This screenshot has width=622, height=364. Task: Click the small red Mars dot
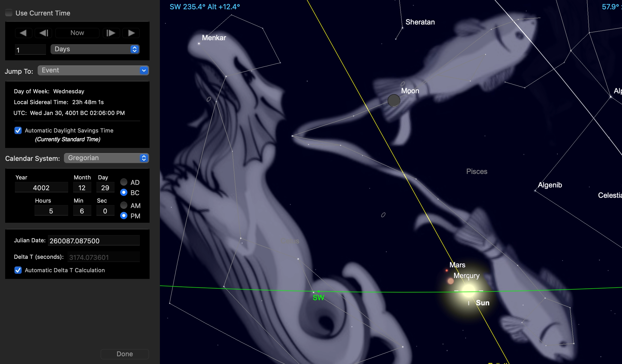pyautogui.click(x=447, y=270)
